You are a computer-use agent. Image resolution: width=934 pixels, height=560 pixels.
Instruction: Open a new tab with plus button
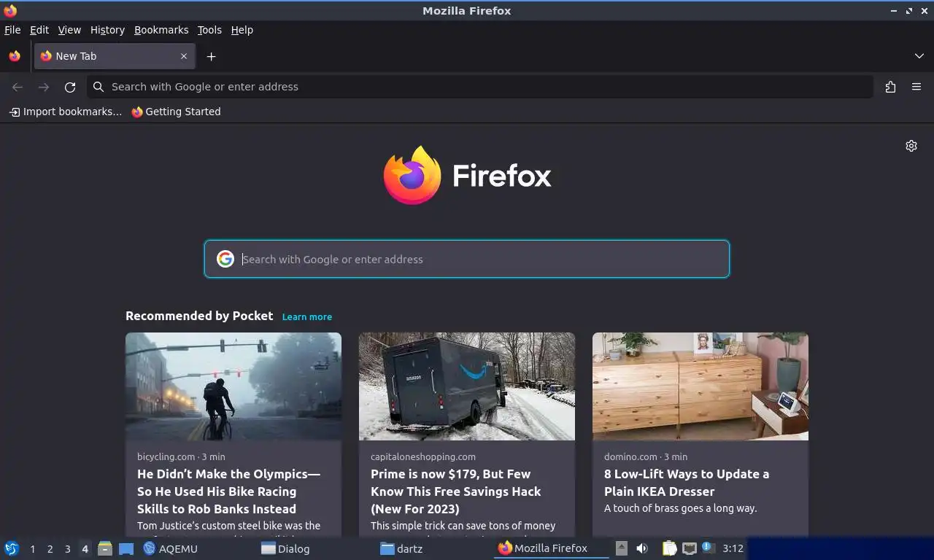point(211,56)
